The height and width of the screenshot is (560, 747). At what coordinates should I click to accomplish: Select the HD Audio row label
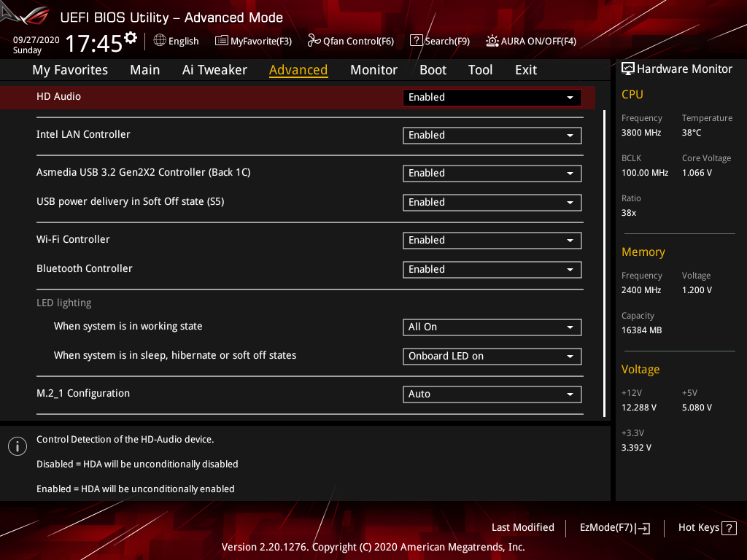(x=58, y=97)
